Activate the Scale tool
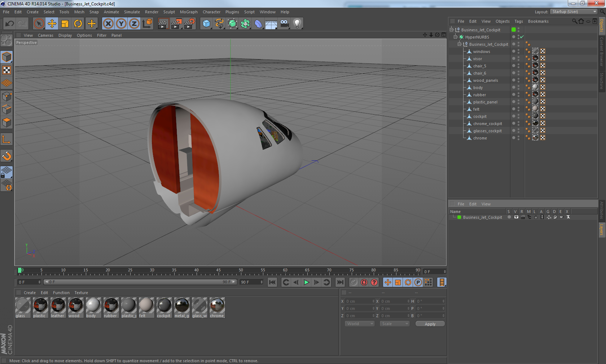 pyautogui.click(x=65, y=24)
